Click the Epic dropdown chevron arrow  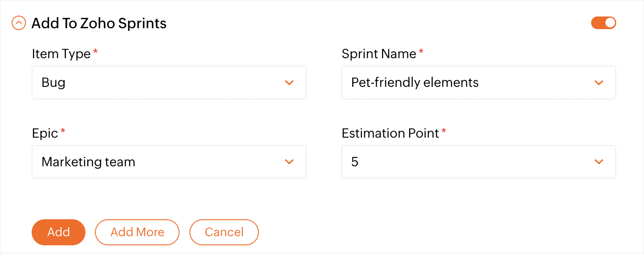pyautogui.click(x=289, y=162)
